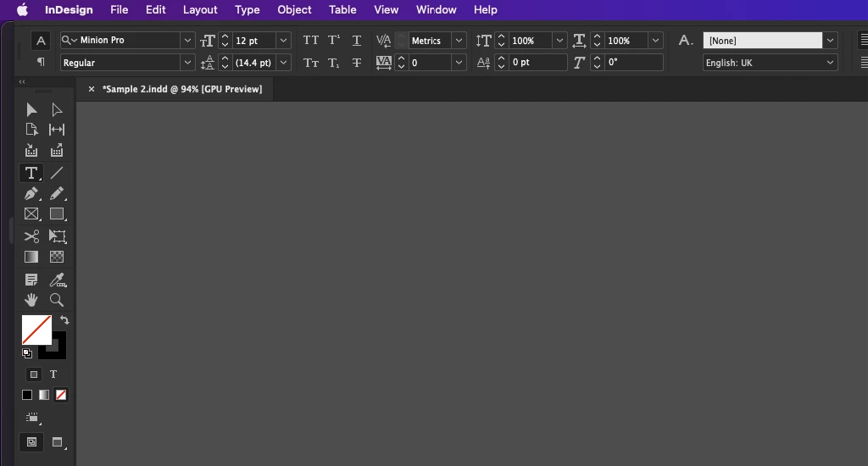This screenshot has width=868, height=466.
Task: Open the horizontal scale 100% dropdown
Action: [x=655, y=41]
